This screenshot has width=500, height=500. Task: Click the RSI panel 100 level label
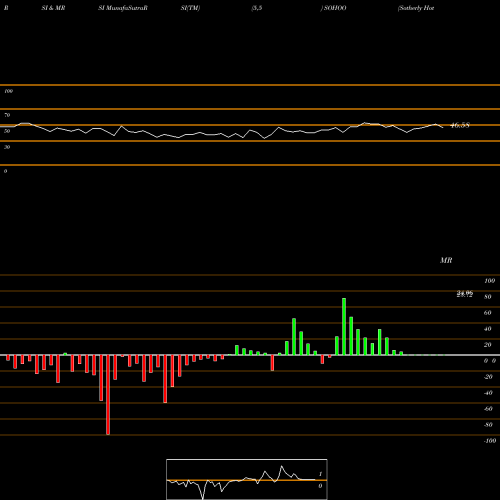pos(9,91)
